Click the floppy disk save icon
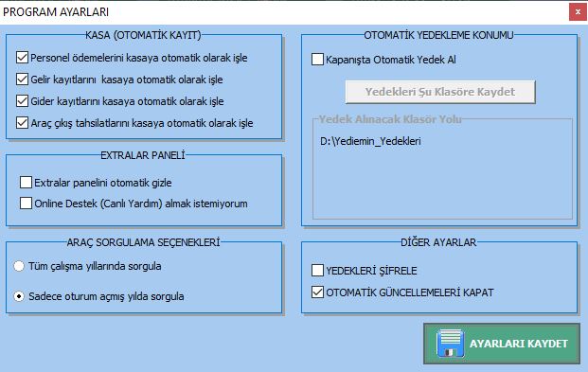The width and height of the screenshot is (588, 372). click(x=450, y=343)
